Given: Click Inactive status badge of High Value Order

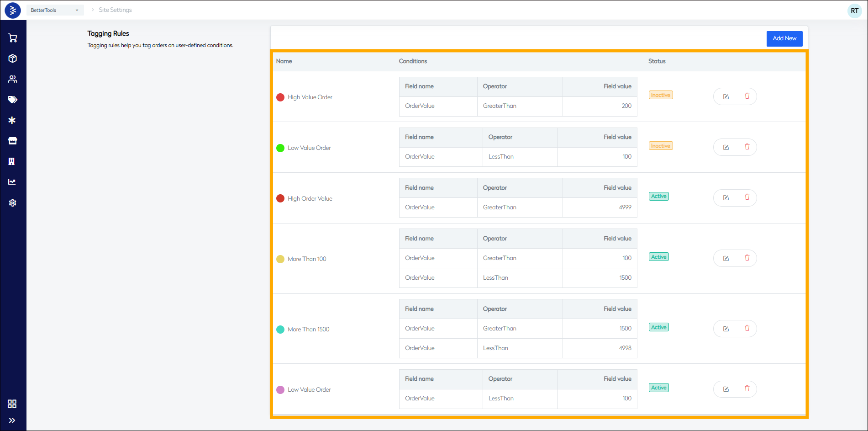Looking at the screenshot, I should 660,95.
